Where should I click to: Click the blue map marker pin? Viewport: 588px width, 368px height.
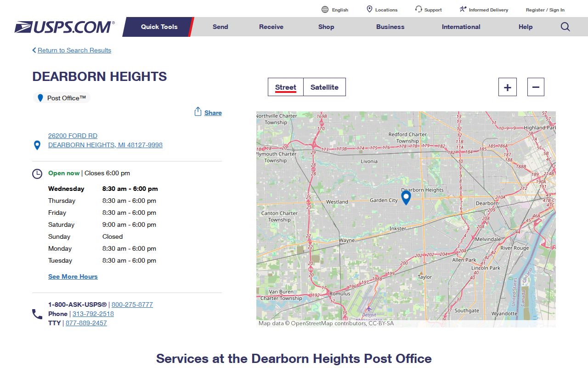pyautogui.click(x=406, y=198)
